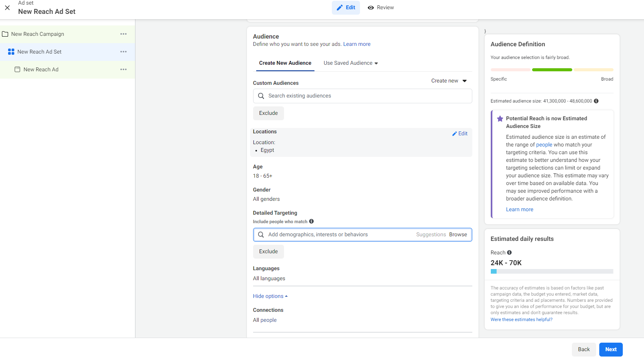Click the Next button

[611, 350]
